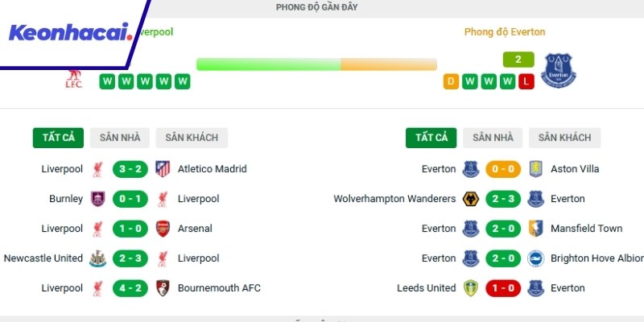Click the Brighton Hove Albion crest

(x=536, y=258)
